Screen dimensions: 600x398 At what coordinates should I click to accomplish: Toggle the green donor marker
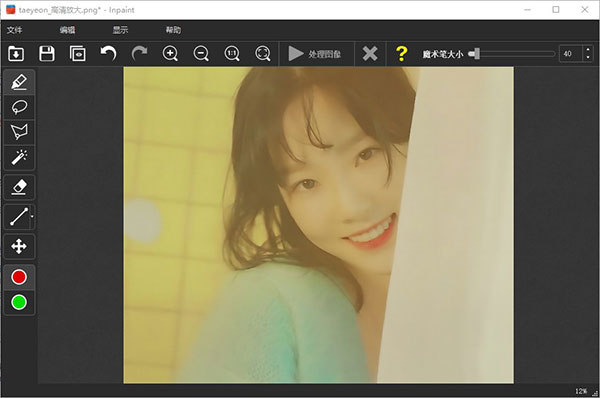pyautogui.click(x=19, y=302)
